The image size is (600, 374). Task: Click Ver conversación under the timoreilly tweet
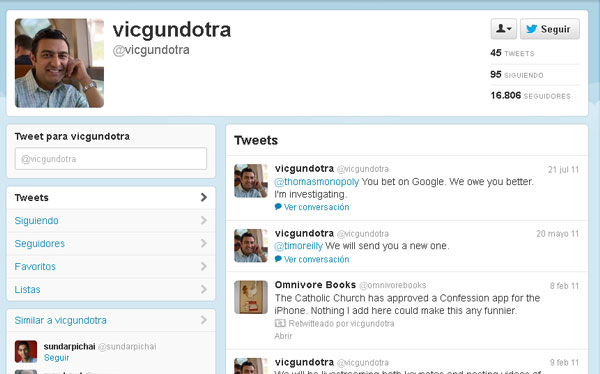click(x=316, y=260)
